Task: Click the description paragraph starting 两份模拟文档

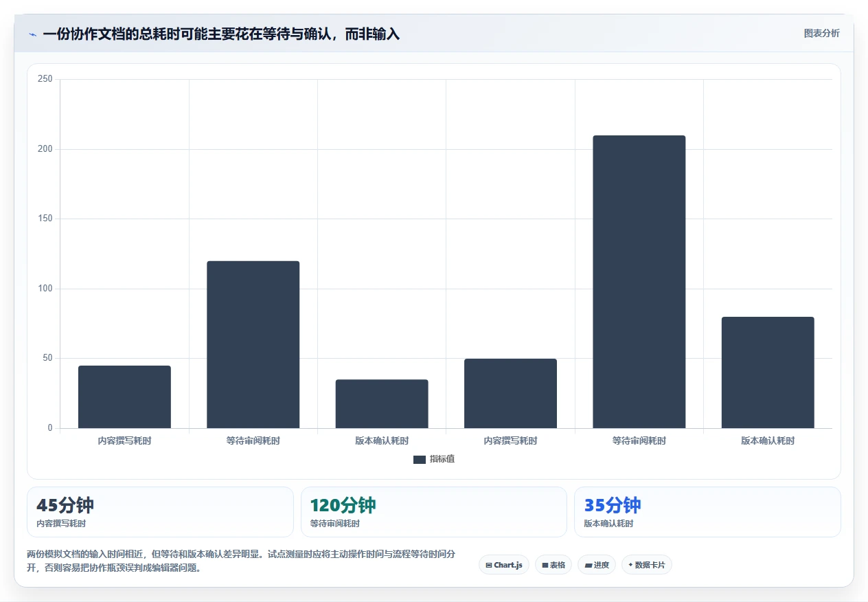Action: (241, 561)
